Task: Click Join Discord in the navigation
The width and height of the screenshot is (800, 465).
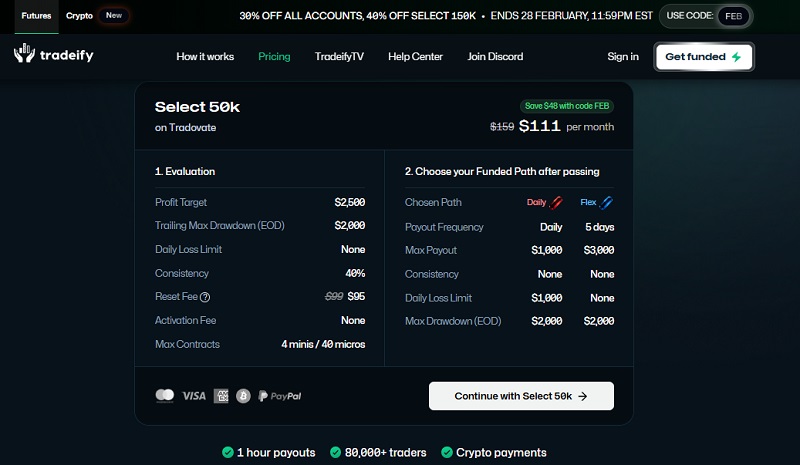Action: click(x=495, y=57)
